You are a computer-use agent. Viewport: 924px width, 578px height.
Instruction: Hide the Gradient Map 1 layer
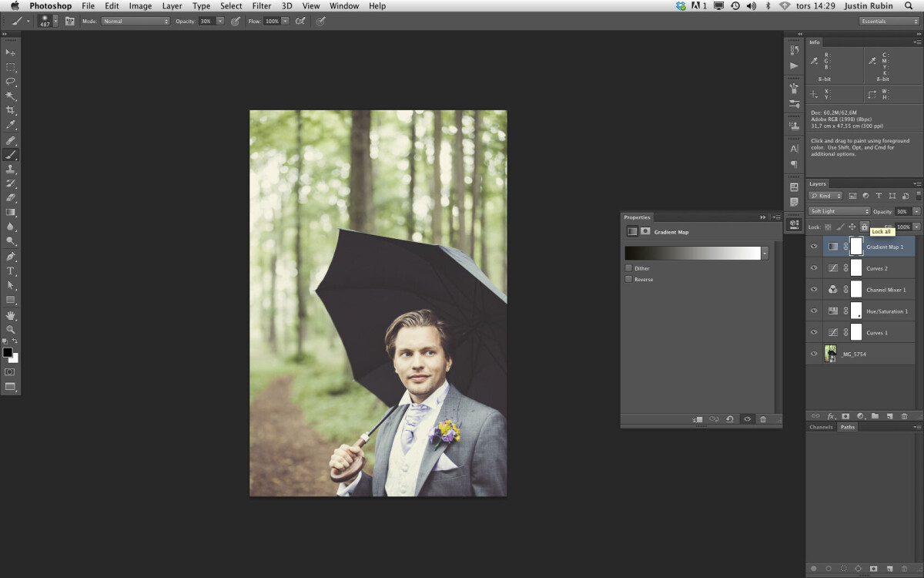point(814,247)
